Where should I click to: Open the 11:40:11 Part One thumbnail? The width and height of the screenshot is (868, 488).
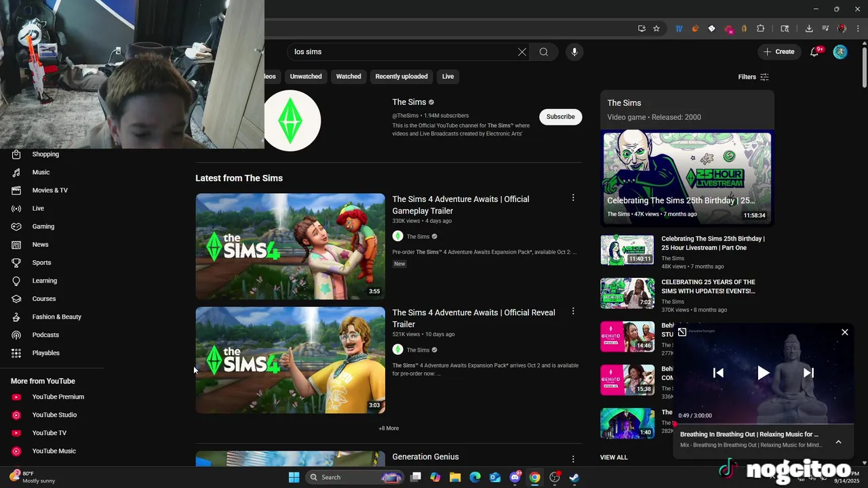click(627, 250)
